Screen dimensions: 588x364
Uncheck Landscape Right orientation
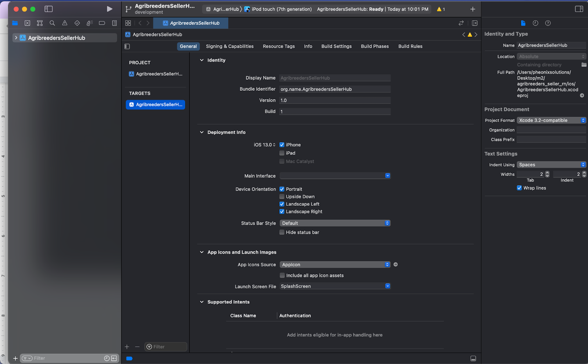[x=282, y=212]
